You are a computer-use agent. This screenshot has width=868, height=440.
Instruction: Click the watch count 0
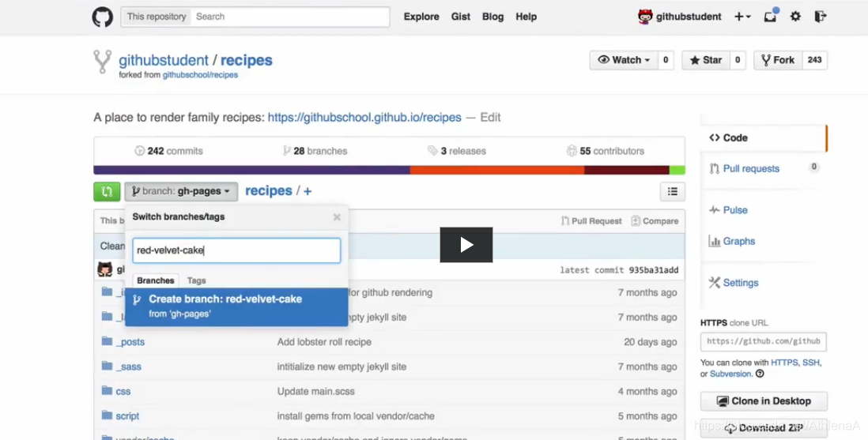coord(666,60)
